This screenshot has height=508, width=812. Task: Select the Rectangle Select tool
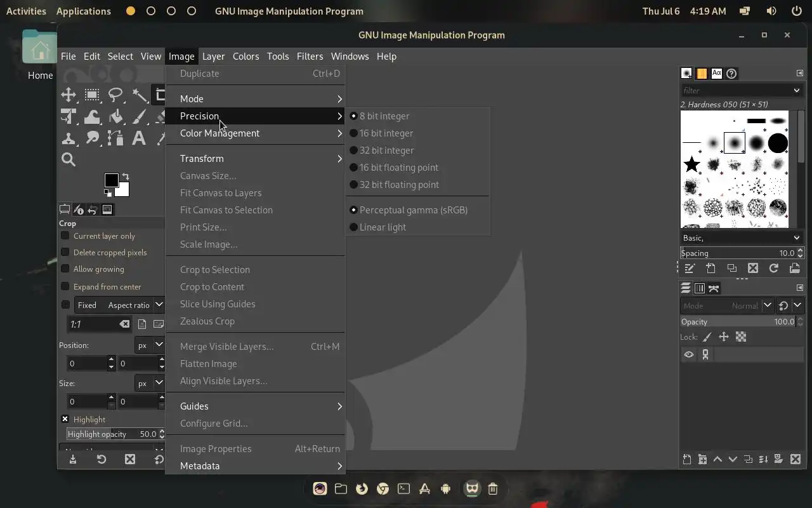pos(92,95)
